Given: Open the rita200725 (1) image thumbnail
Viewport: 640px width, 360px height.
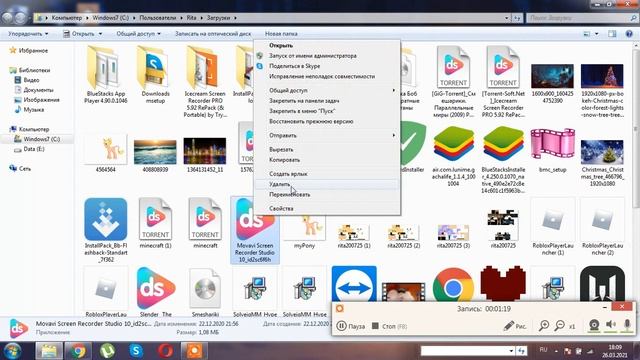Looking at the screenshot, I should [x=354, y=232].
